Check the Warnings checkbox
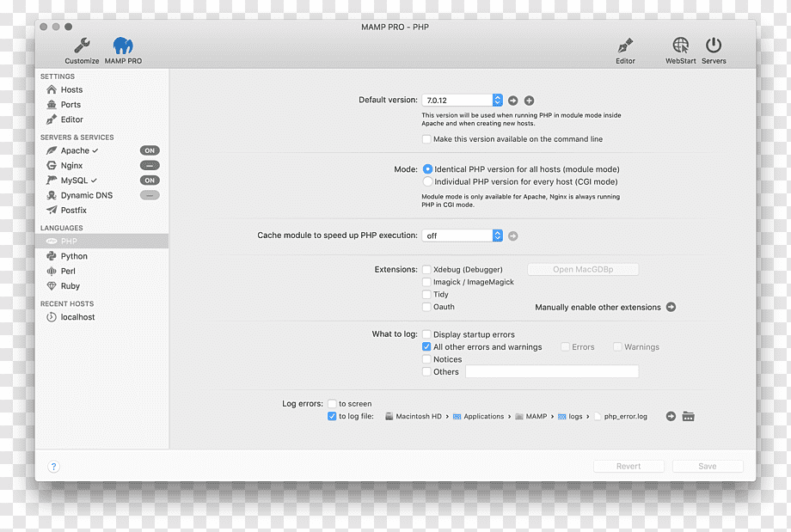Screen dimensions: 791x532 pos(617,347)
